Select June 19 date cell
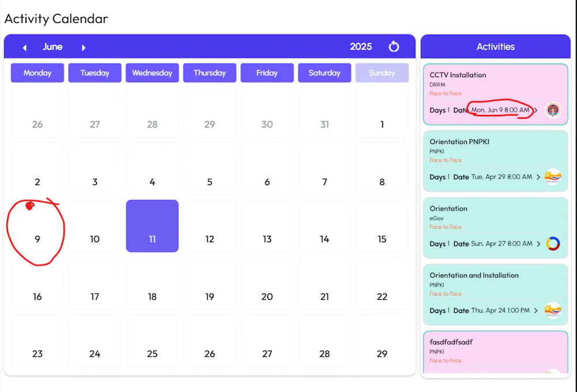 209,283
